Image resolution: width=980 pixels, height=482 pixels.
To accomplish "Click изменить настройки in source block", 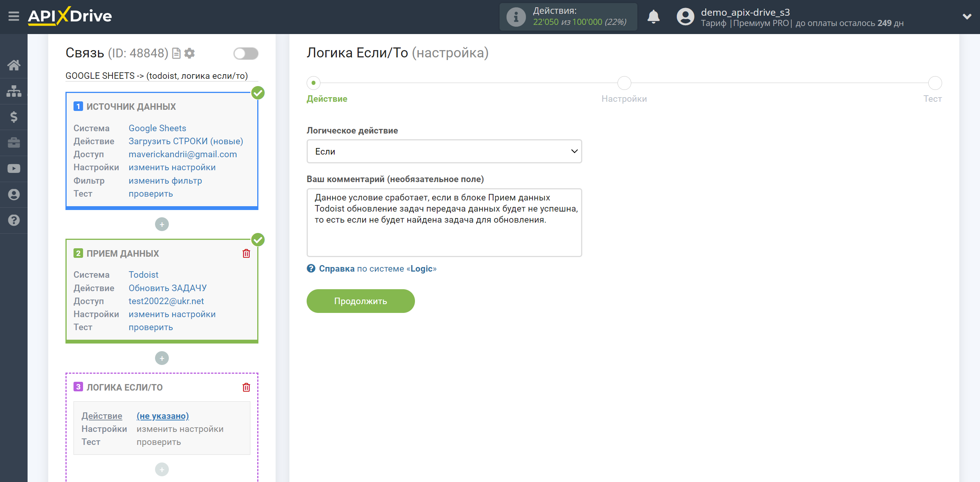I will (x=172, y=167).
